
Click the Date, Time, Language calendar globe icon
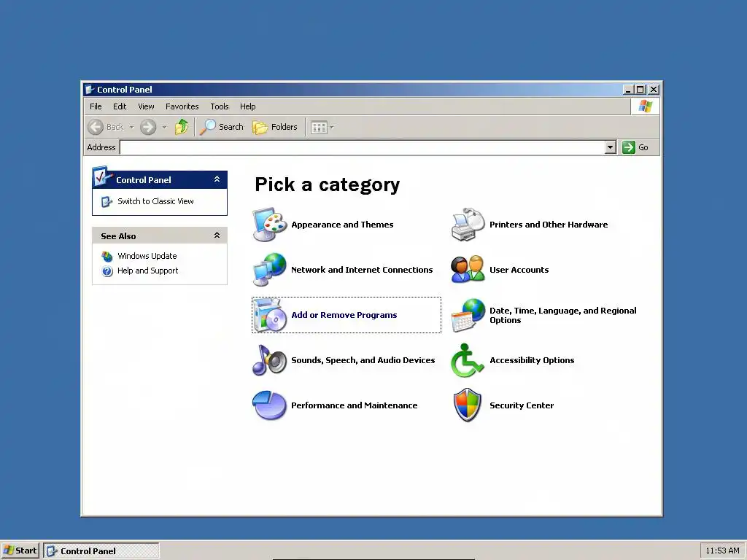click(x=468, y=315)
